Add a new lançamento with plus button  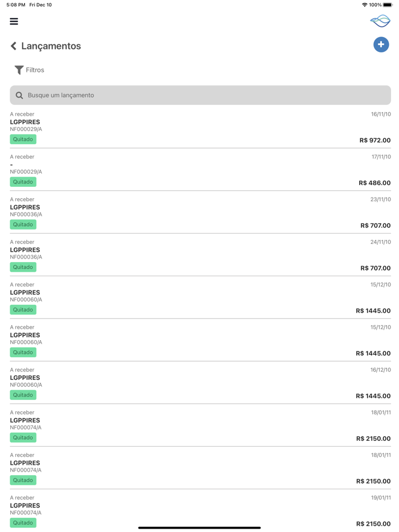click(x=381, y=44)
